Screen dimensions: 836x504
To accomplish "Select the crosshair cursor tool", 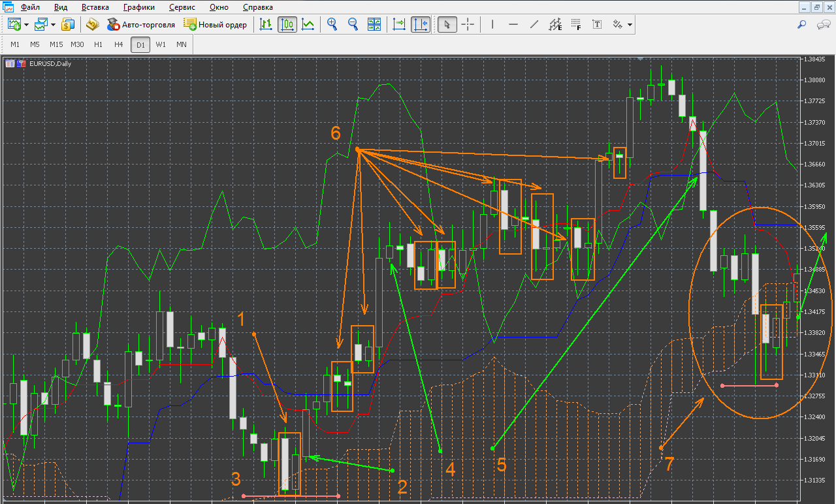I will pos(468,25).
